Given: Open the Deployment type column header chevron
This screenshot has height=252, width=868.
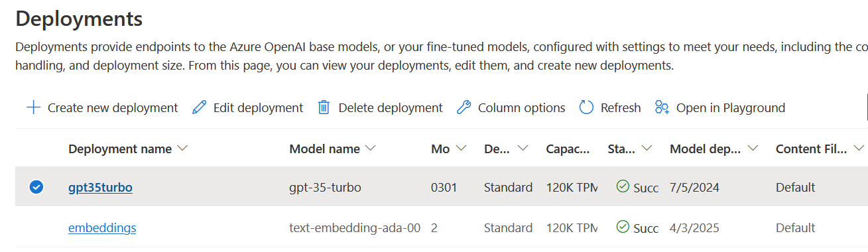Looking at the screenshot, I should [523, 149].
